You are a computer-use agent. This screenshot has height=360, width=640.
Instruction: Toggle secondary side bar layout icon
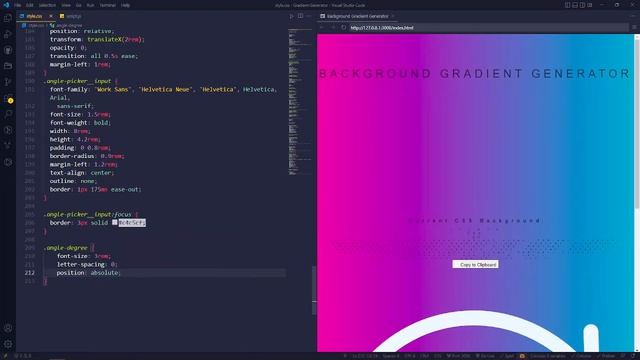(x=582, y=5)
